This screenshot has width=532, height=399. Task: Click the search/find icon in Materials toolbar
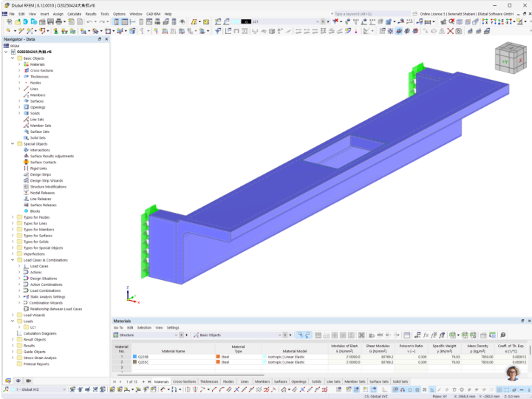click(503, 335)
